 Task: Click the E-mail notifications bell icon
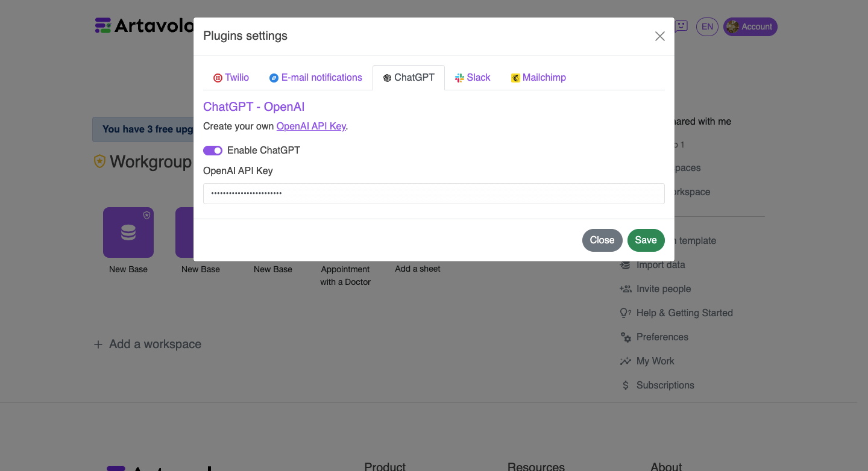point(273,77)
